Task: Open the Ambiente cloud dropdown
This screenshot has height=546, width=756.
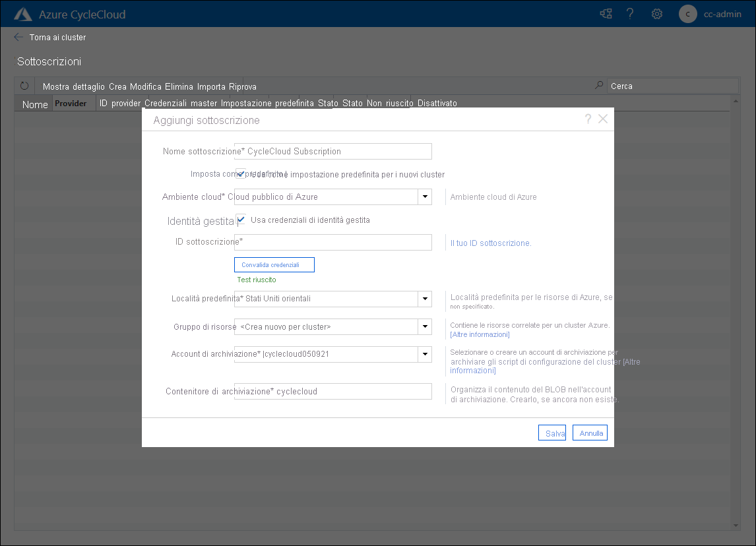Action: 425,197
